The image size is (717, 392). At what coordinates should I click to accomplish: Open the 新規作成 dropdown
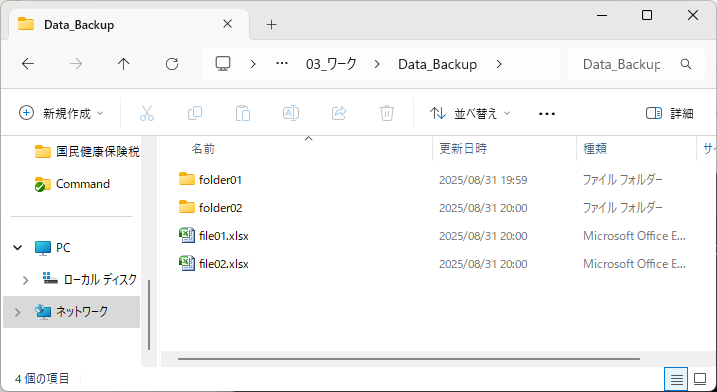click(x=61, y=113)
